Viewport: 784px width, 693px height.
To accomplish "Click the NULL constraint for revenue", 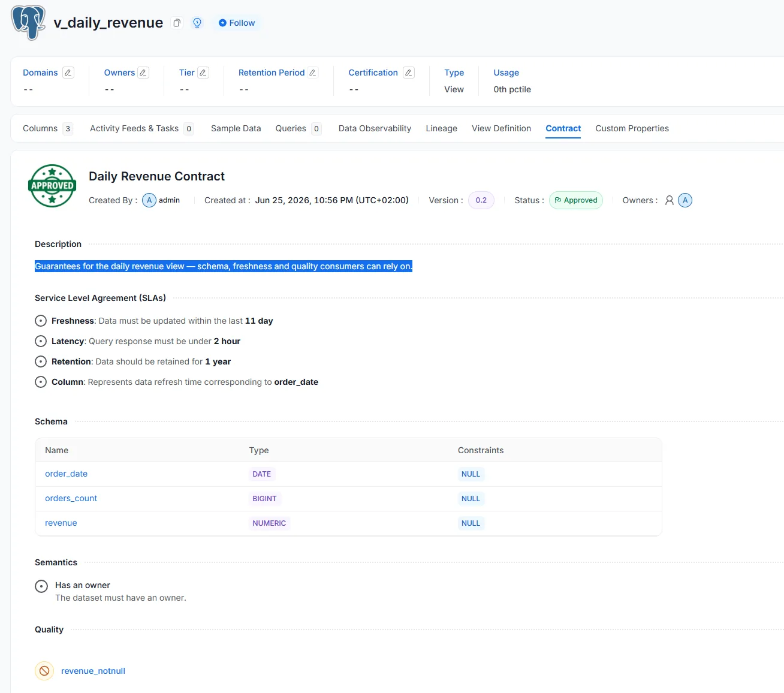I will click(471, 523).
